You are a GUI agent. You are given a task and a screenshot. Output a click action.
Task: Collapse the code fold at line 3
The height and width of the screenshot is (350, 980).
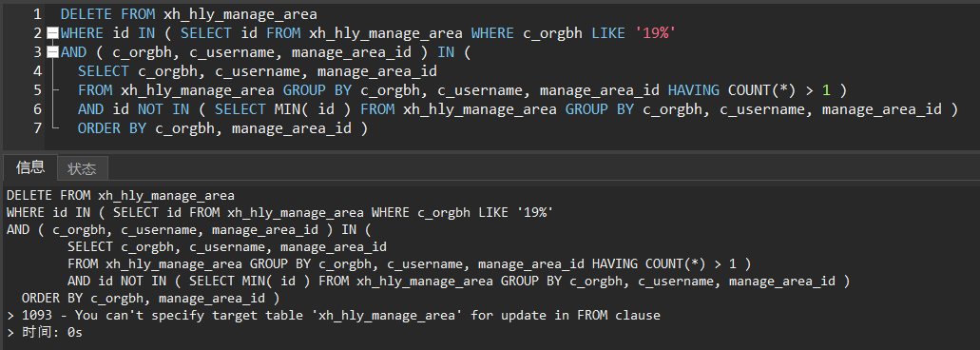click(52, 52)
